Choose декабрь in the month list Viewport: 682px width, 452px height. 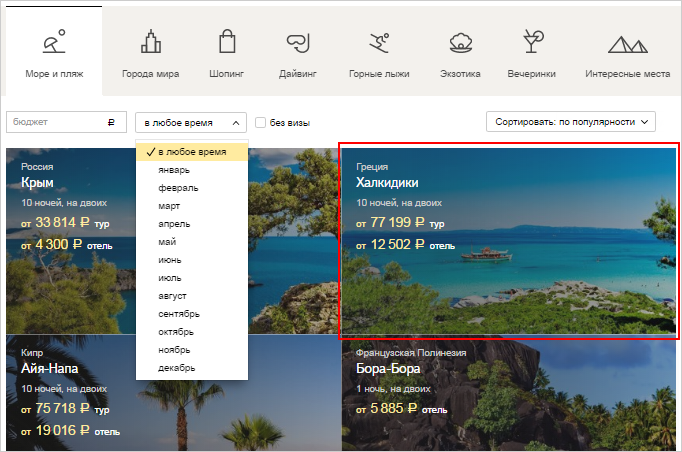pyautogui.click(x=192, y=368)
